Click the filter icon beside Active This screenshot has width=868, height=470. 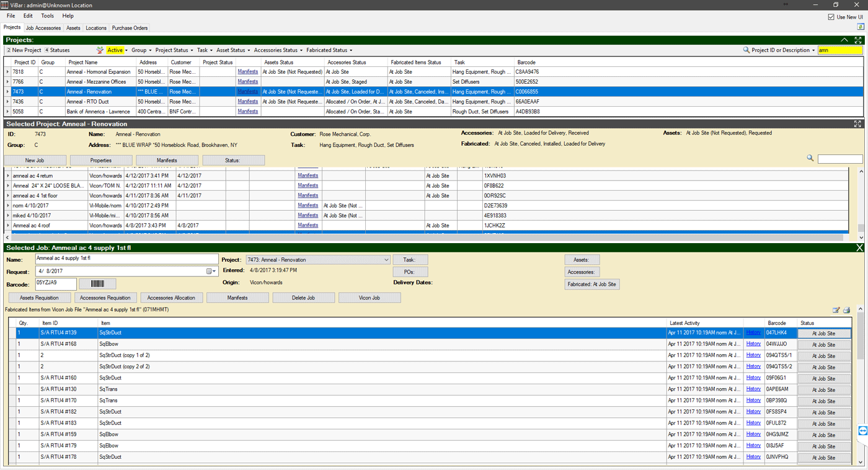(x=99, y=50)
